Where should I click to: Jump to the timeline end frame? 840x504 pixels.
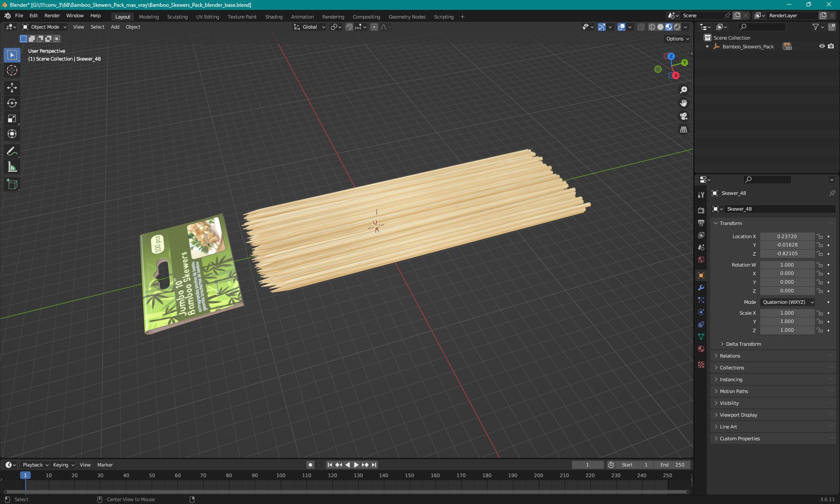click(x=374, y=465)
